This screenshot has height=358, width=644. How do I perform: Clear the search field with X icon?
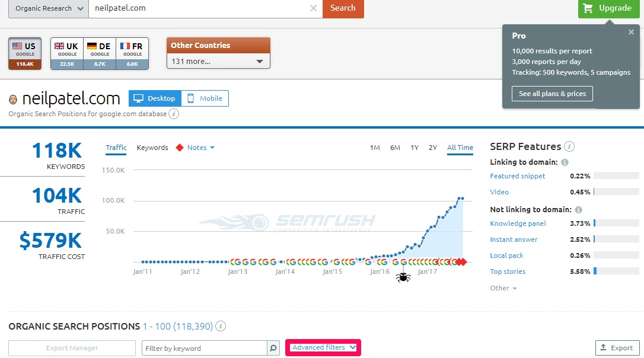point(314,8)
